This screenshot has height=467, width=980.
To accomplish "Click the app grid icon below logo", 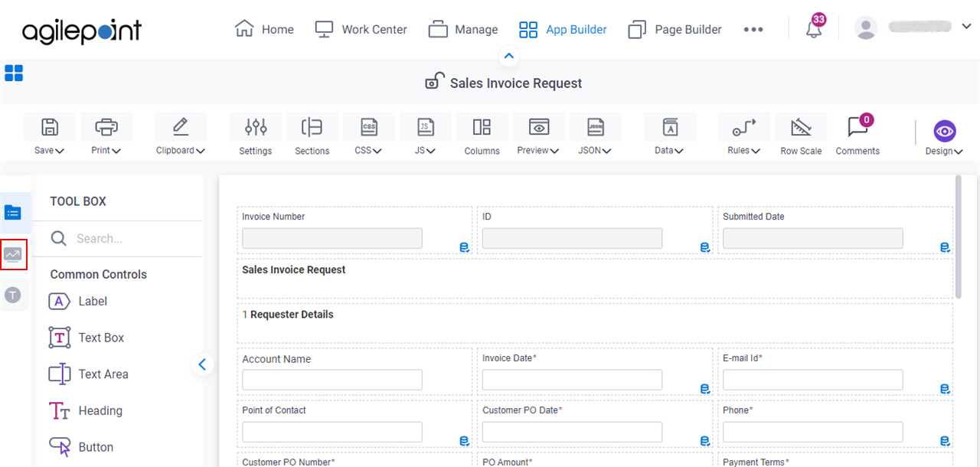I will pyautogui.click(x=14, y=73).
